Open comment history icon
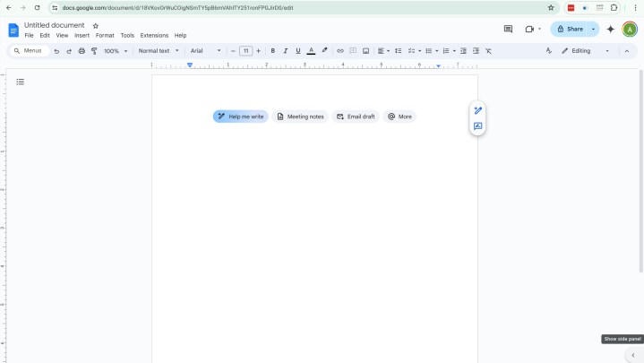The width and height of the screenshot is (644, 363). (x=508, y=29)
